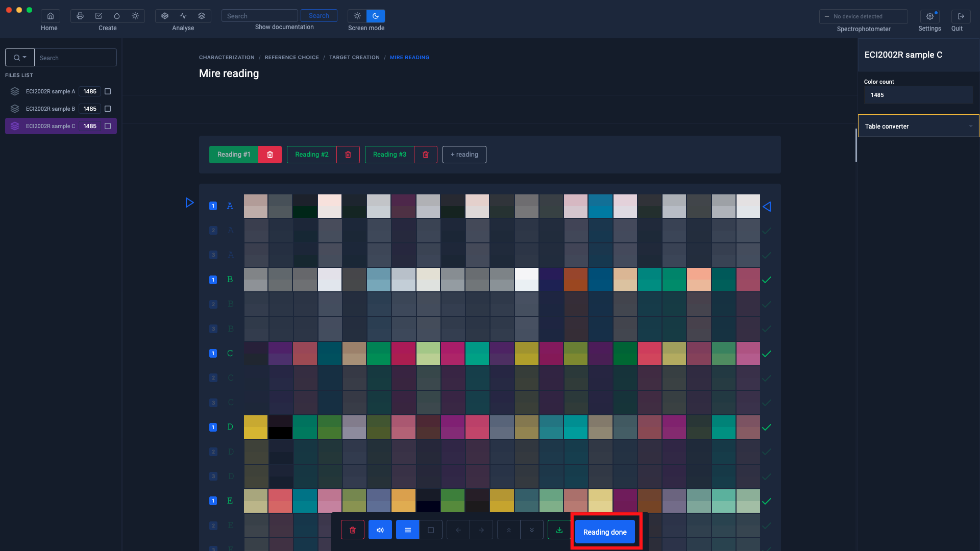Click the sun icon in Create group

135,16
